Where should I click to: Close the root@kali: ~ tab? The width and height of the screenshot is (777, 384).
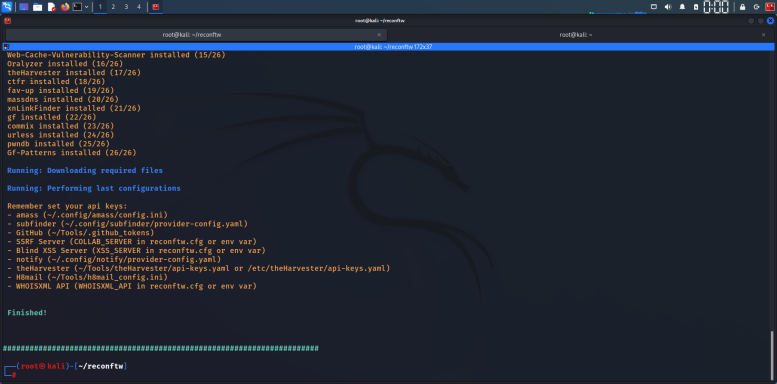(763, 35)
